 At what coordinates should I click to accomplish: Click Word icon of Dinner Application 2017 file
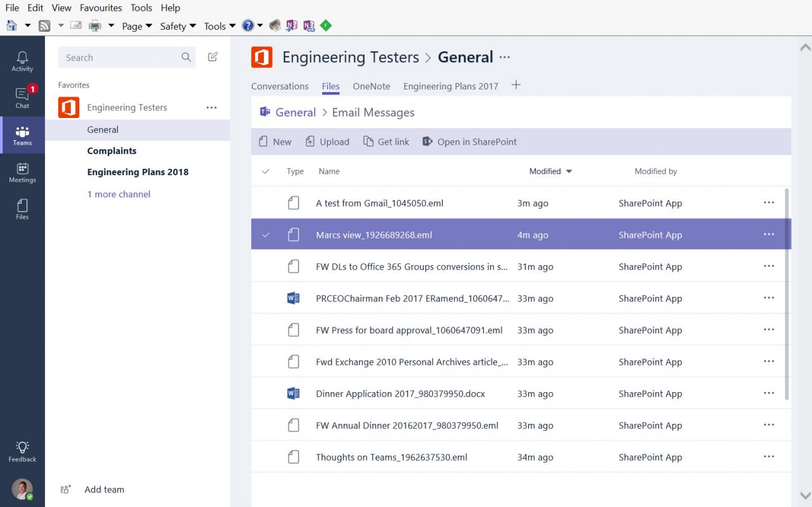coord(293,393)
